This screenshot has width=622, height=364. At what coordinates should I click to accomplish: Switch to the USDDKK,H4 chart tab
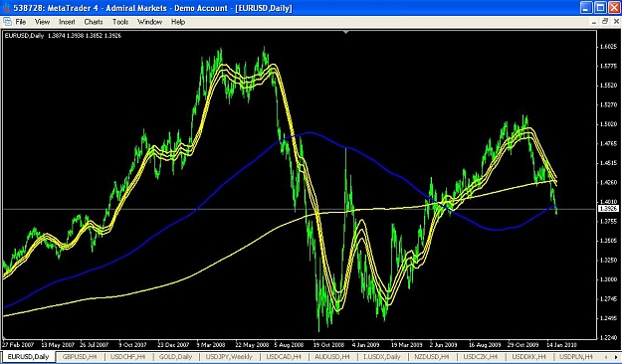point(529,356)
